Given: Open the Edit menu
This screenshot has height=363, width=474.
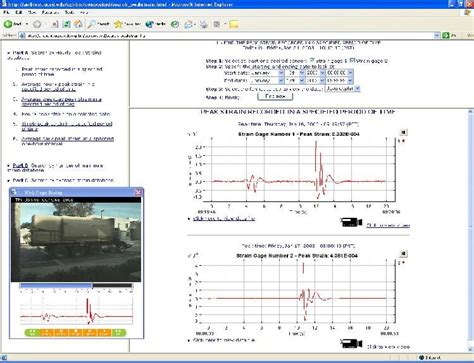Looking at the screenshot, I should coord(19,12).
